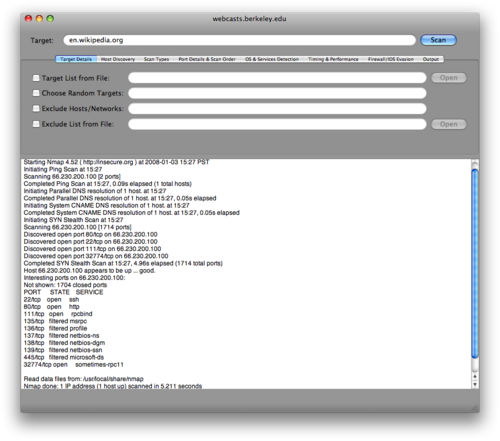The image size is (500, 441).
Task: Click the scrollbar up arrow
Action: click(475, 377)
